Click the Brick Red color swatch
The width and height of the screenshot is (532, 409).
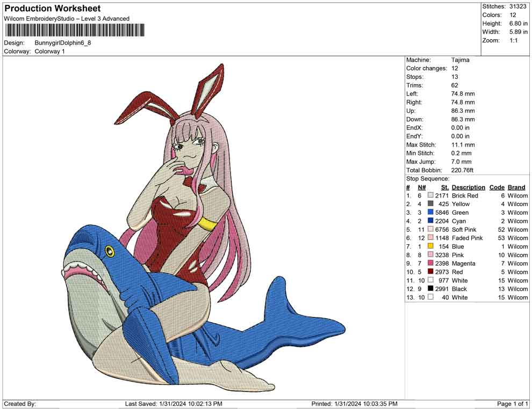coord(430,195)
